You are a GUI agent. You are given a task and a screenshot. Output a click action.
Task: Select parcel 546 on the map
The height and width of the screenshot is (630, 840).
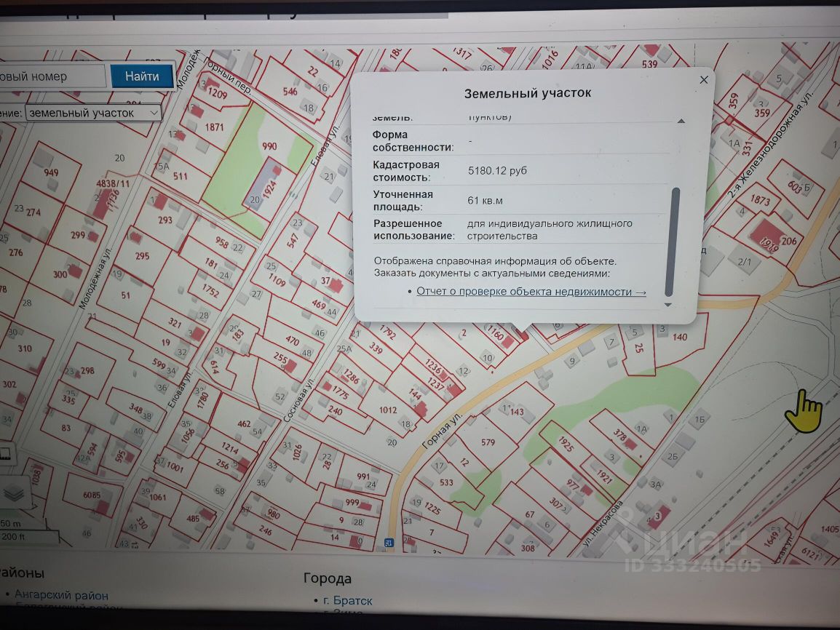coord(290,92)
